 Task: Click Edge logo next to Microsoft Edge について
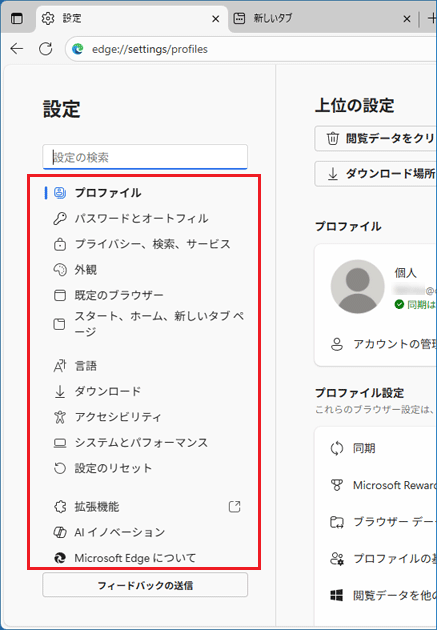(59, 558)
